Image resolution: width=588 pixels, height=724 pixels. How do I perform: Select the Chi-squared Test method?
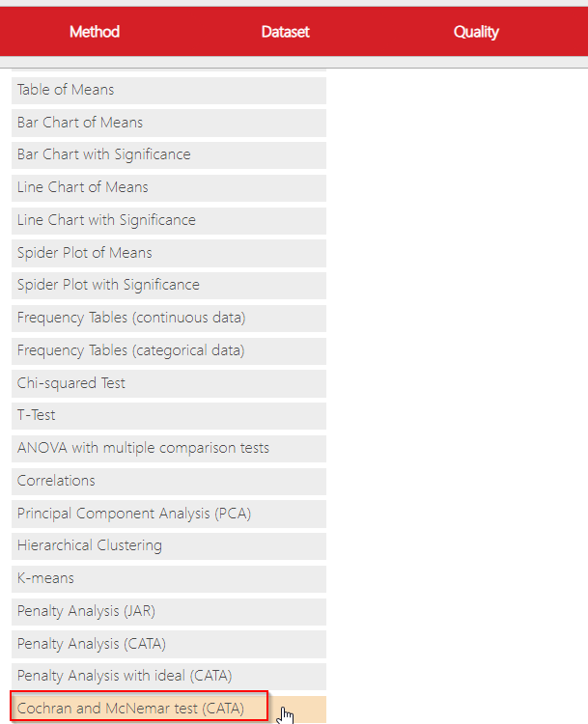[x=168, y=383]
